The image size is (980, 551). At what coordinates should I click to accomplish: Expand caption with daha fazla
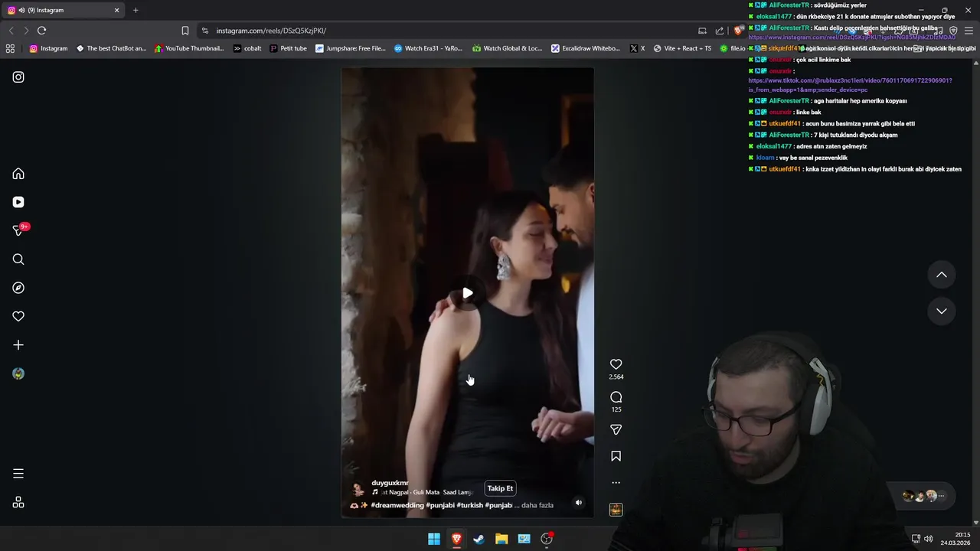point(537,505)
